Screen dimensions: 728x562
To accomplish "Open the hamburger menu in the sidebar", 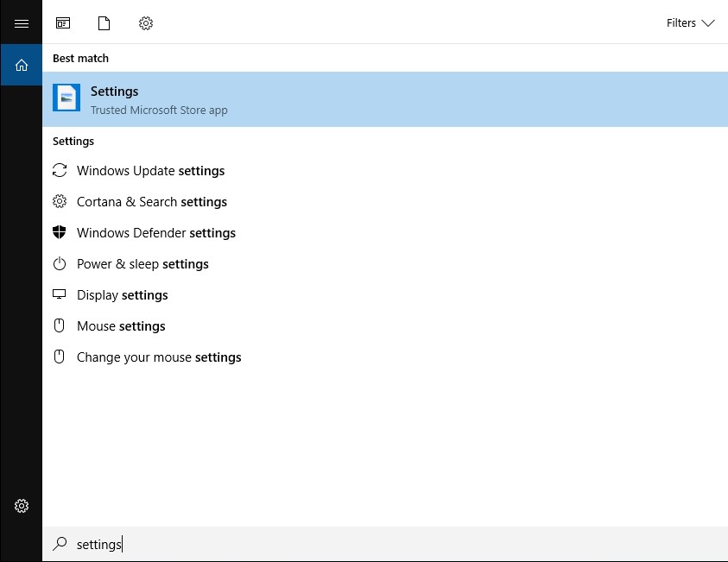I will [x=22, y=22].
